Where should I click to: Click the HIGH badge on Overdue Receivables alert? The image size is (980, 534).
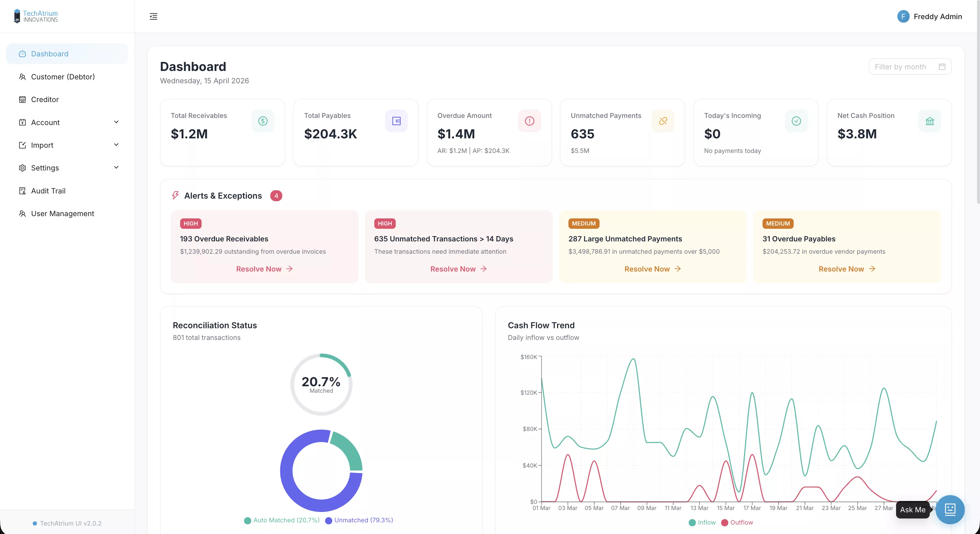[x=191, y=224]
